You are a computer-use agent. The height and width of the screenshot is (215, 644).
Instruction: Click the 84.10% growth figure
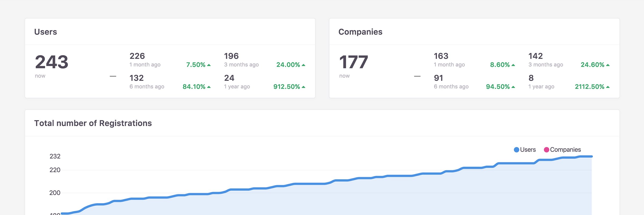(x=194, y=87)
